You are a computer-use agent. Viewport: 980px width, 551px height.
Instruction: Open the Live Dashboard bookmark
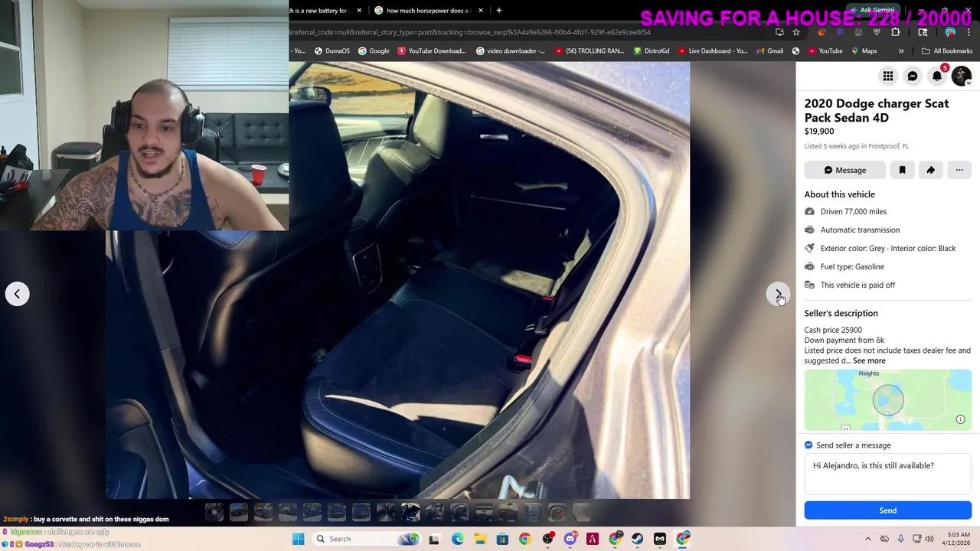712,51
